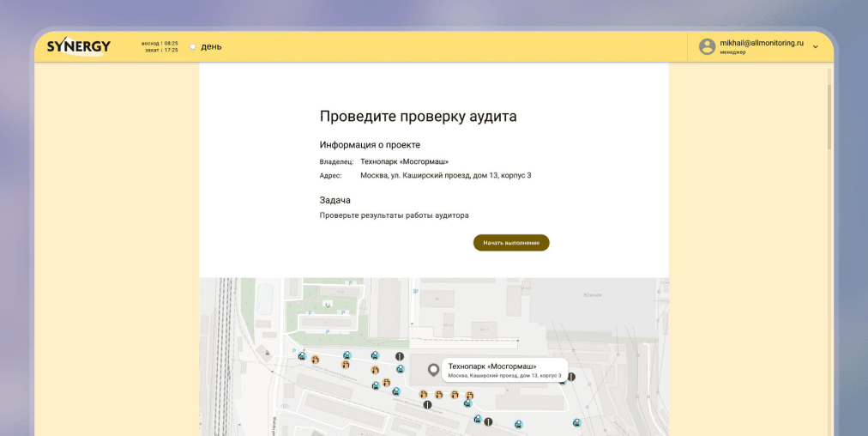Click the user avatar icon
This screenshot has width=868, height=436.
pyautogui.click(x=707, y=46)
